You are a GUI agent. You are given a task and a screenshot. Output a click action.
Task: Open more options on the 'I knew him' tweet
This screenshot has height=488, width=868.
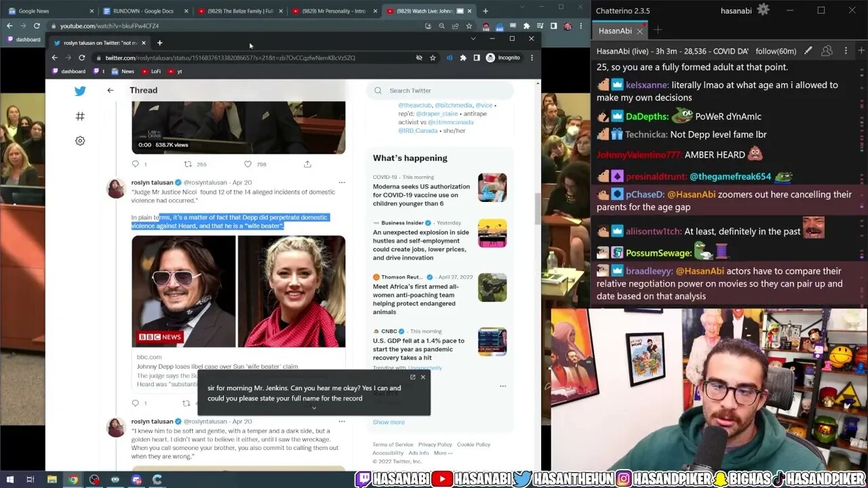tap(342, 421)
